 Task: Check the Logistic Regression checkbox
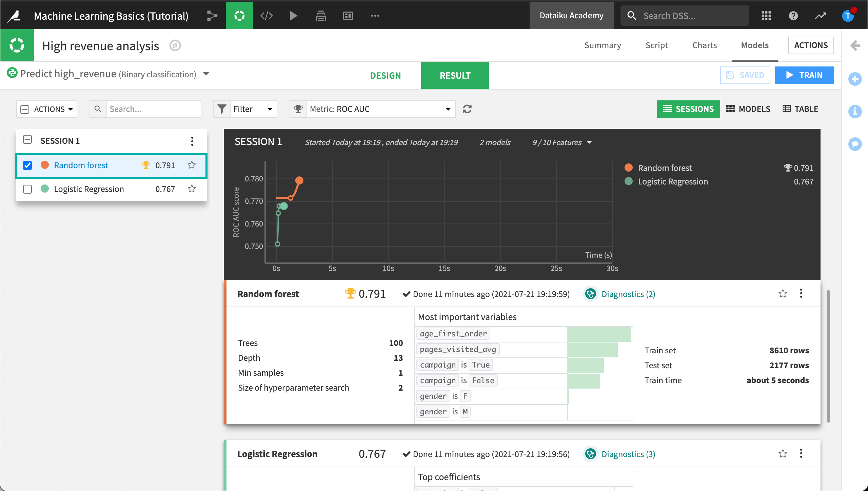coord(27,189)
